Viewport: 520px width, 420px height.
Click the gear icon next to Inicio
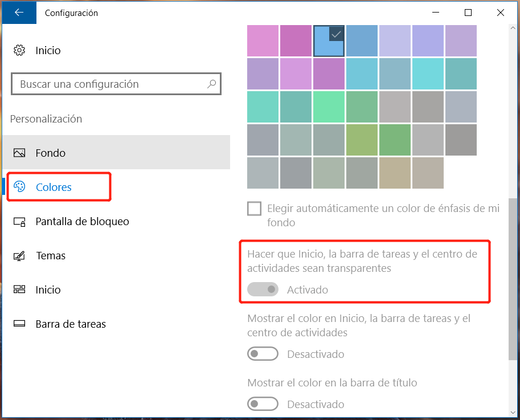19,51
